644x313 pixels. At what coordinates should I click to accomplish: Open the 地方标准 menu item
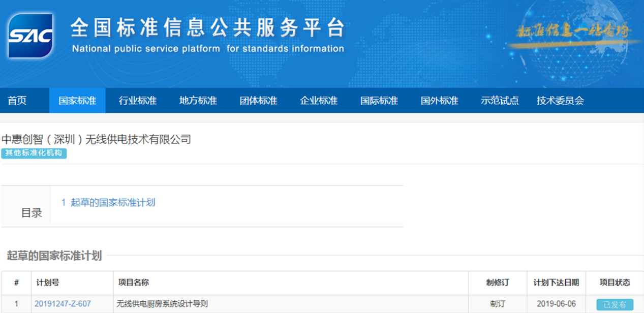coord(198,101)
